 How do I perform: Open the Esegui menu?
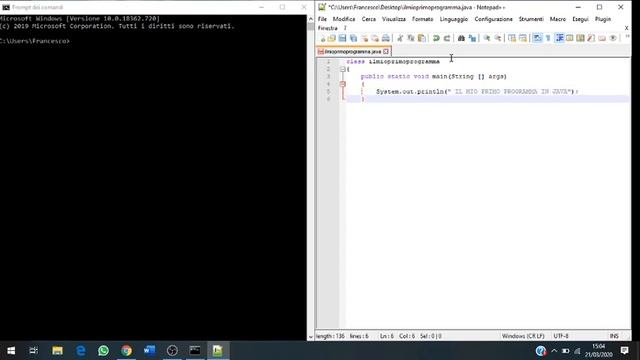tap(580, 19)
